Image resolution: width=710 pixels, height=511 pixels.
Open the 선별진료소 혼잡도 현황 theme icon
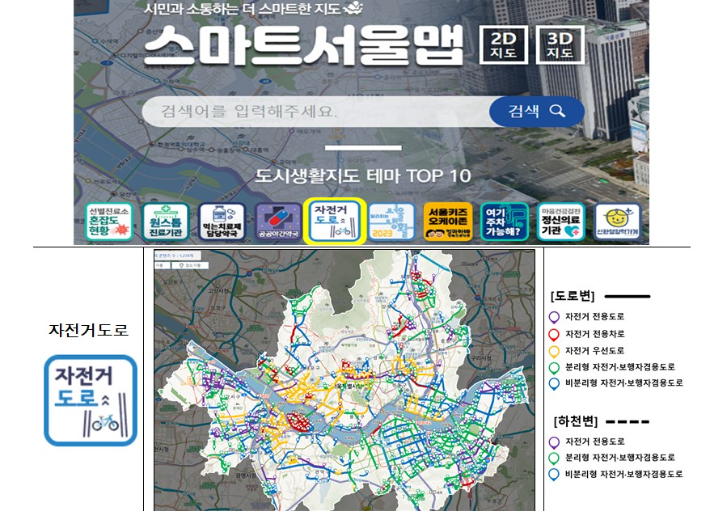[x=109, y=221]
